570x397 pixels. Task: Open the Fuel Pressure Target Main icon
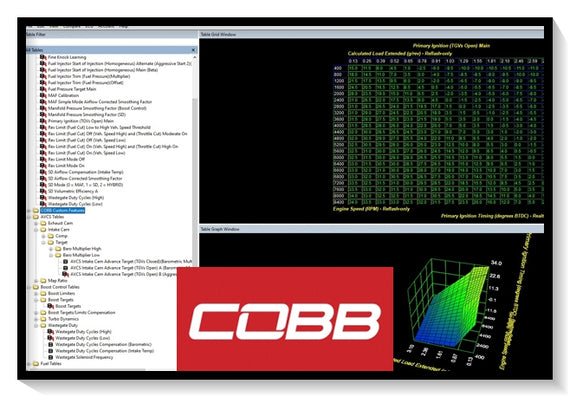pos(43,89)
